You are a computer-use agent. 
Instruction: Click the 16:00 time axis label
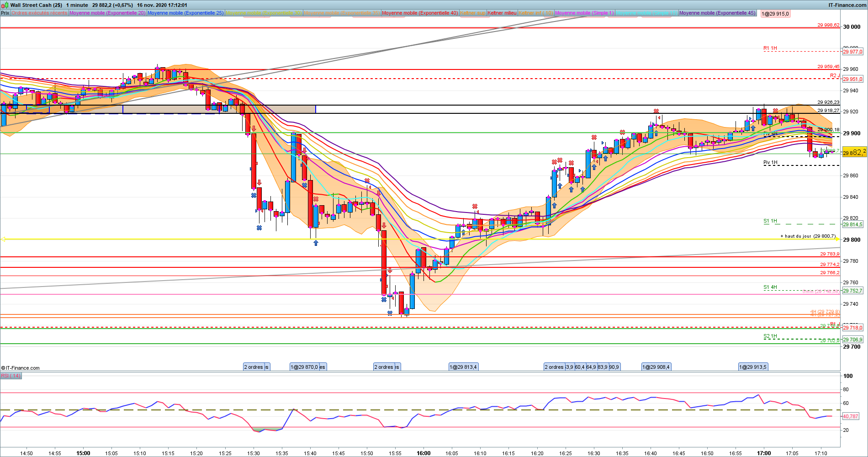(423, 453)
